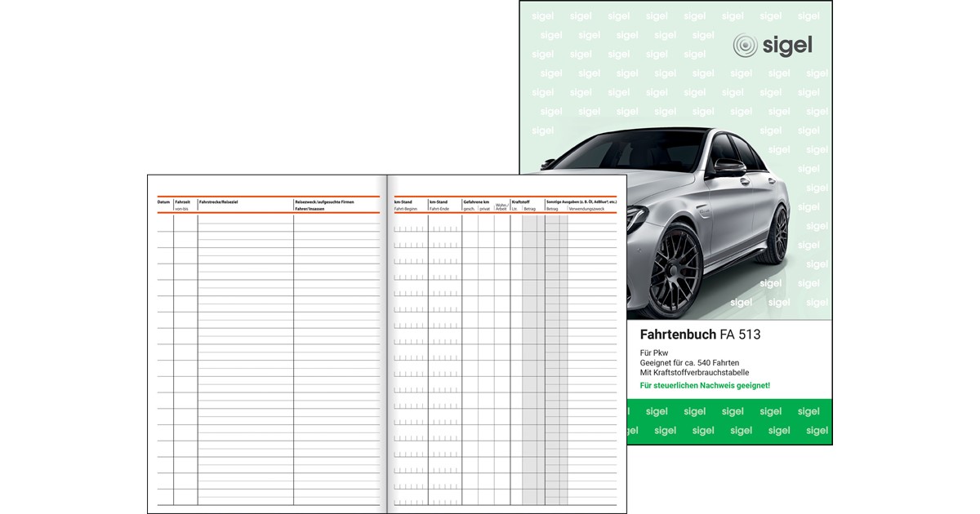Click the green 'Für steuerlichen Nachweis geeignet!' text
Image resolution: width=980 pixels, height=514 pixels.
(705, 385)
